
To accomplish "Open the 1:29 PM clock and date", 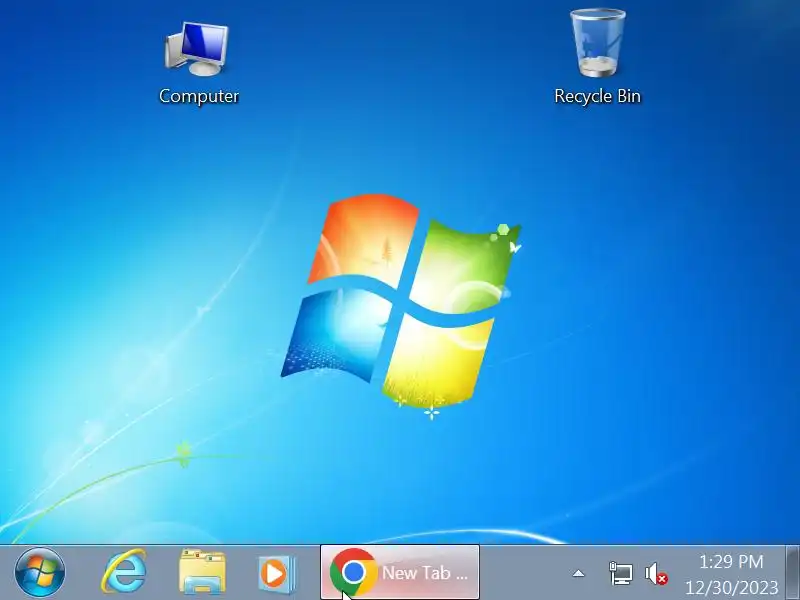I will pos(732,573).
